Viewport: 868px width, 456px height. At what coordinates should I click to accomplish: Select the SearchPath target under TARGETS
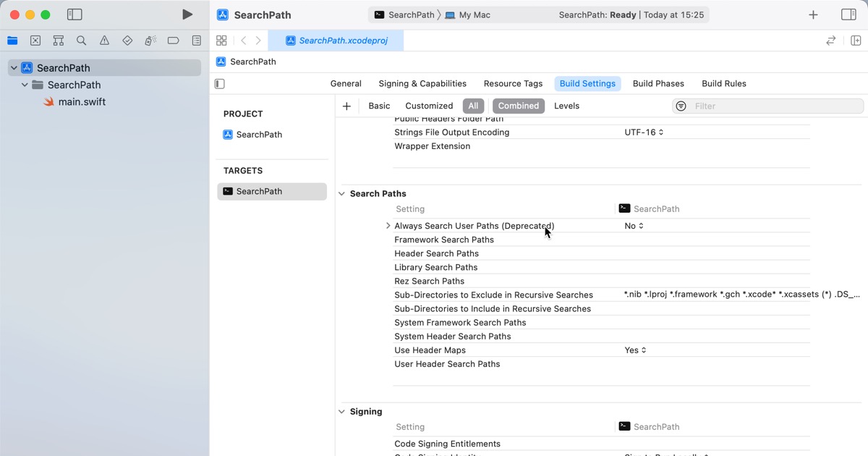tap(272, 191)
